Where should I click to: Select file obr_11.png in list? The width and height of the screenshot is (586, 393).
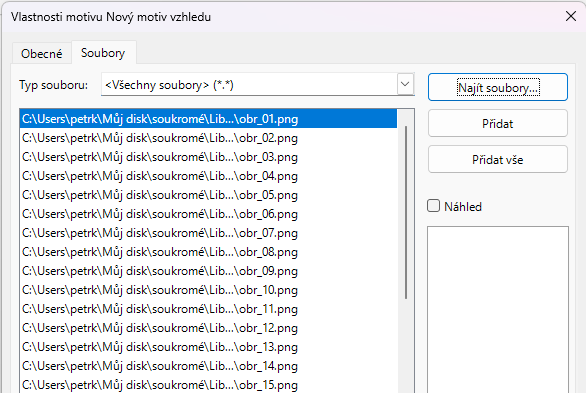(209, 309)
